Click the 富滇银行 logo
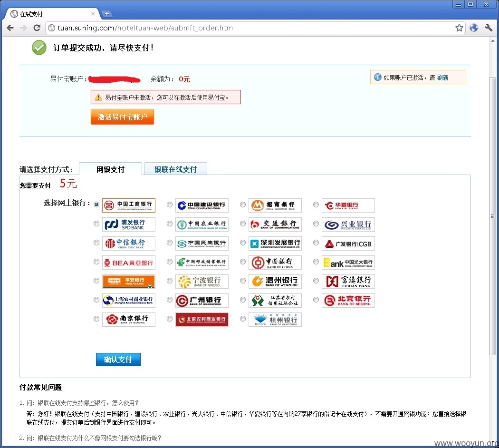 [348, 282]
